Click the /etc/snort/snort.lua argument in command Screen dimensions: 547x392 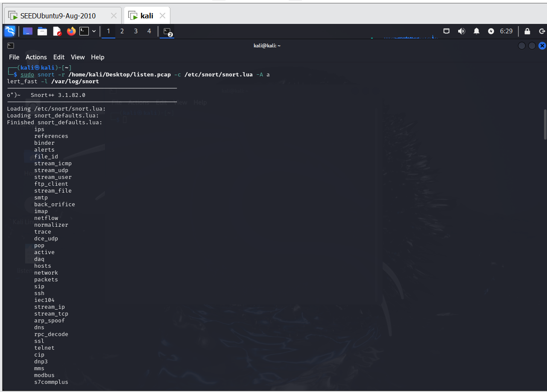(x=219, y=75)
